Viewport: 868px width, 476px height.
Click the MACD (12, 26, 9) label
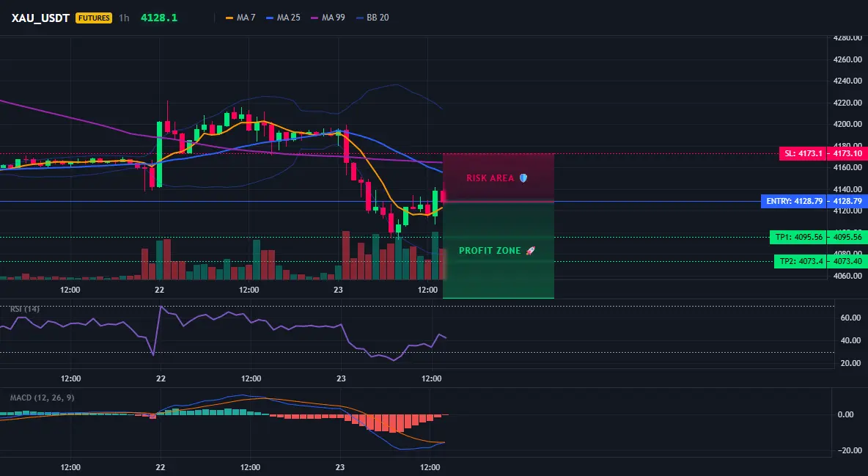coord(42,398)
